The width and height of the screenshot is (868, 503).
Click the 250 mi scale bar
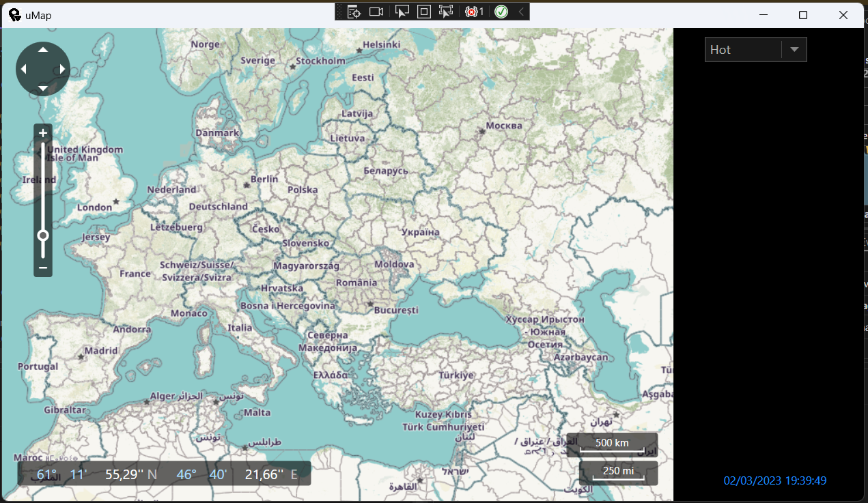coord(619,472)
